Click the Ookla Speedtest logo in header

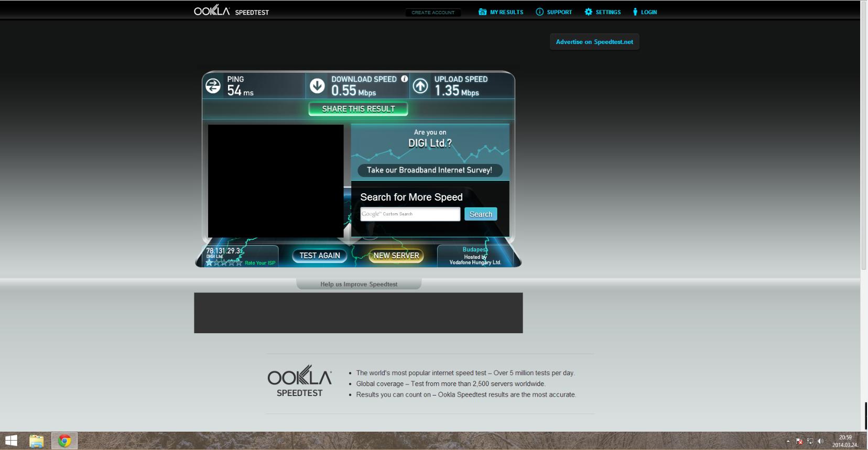pos(231,11)
